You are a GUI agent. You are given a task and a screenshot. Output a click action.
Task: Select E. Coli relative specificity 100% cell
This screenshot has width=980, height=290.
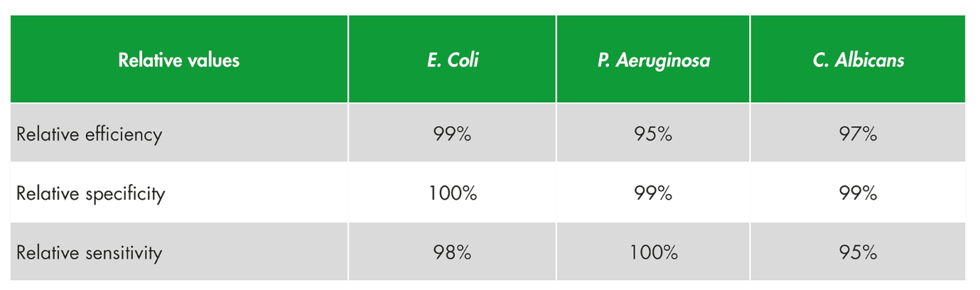click(452, 193)
